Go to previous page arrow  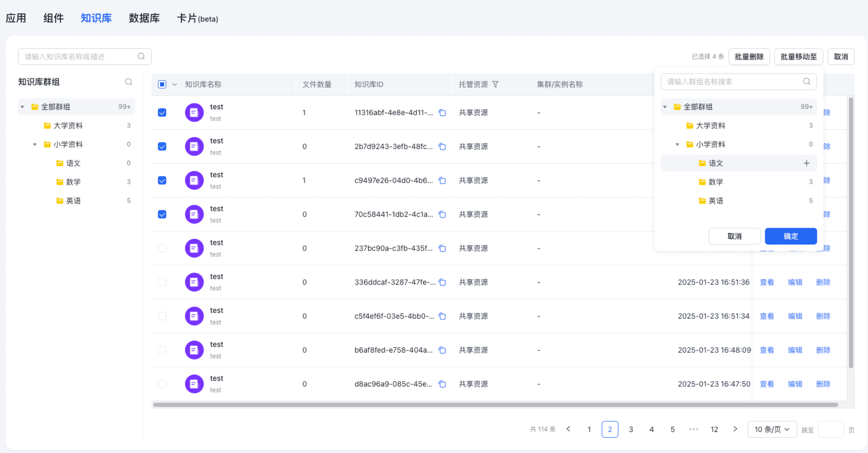(x=569, y=429)
